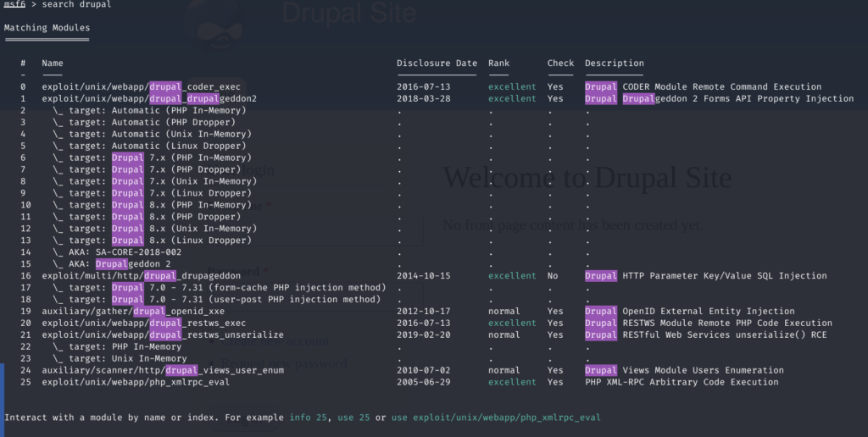Click disclosure date 2019-02-20
The width and height of the screenshot is (868, 437).
pos(424,335)
